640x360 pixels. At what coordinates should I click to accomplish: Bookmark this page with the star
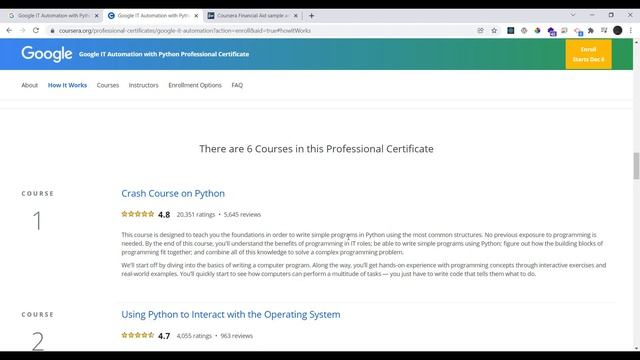(x=494, y=31)
